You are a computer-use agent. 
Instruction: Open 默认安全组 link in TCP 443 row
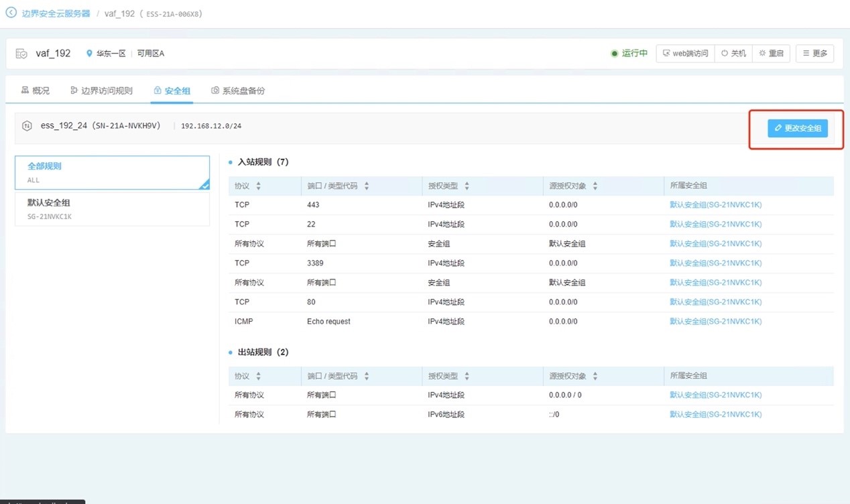715,205
